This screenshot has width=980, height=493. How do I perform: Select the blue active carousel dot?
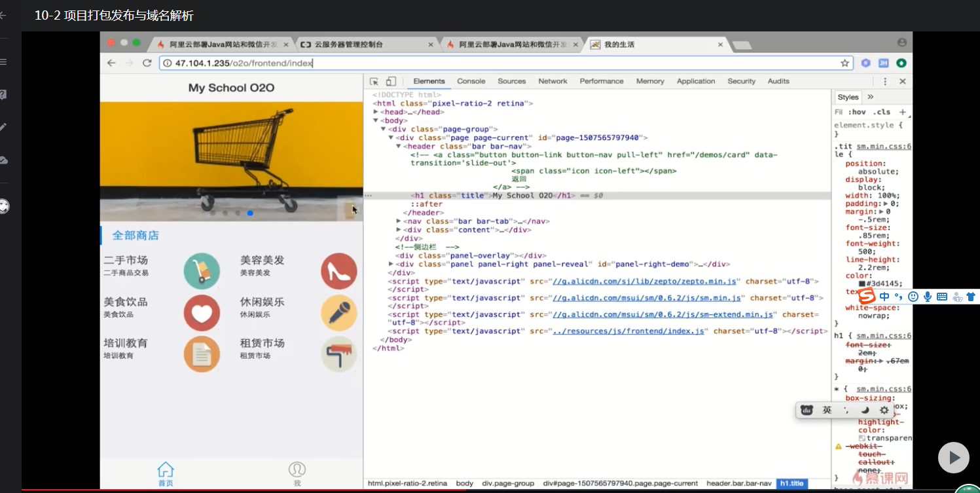coord(250,213)
